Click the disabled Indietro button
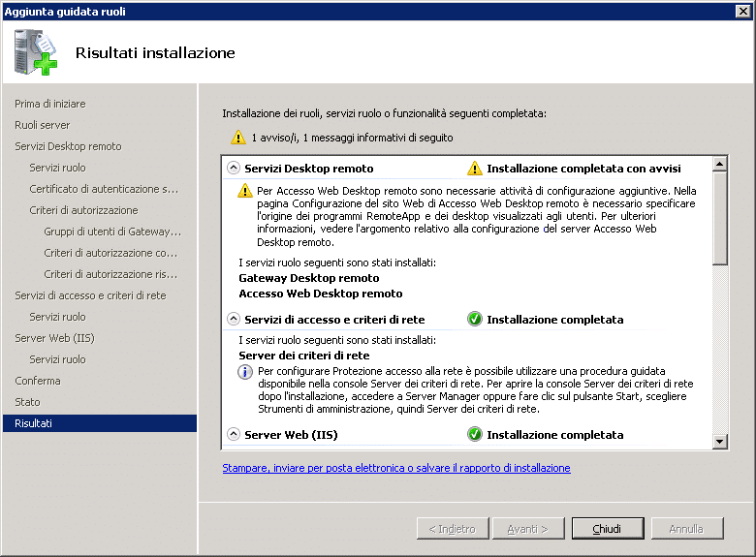The image size is (756, 557). [x=453, y=529]
